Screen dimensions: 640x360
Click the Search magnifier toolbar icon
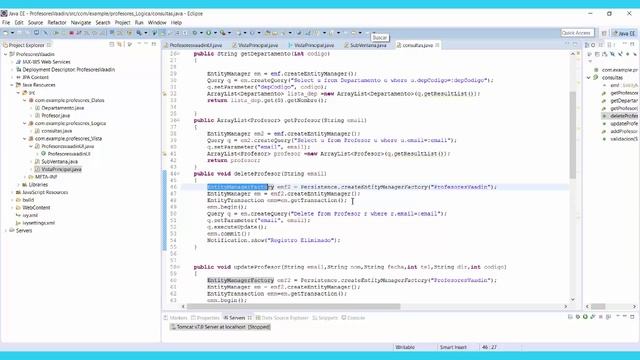pos(139,33)
